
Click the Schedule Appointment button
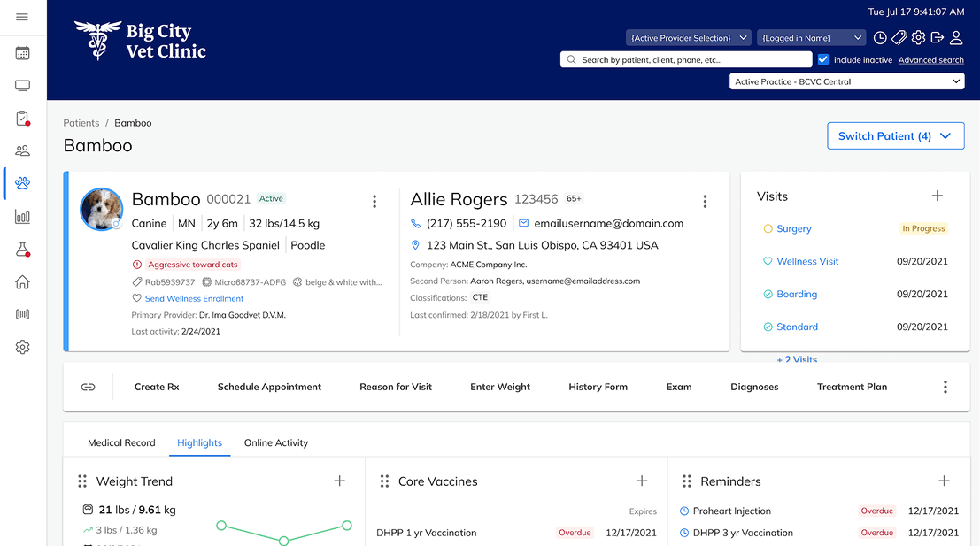(x=269, y=387)
